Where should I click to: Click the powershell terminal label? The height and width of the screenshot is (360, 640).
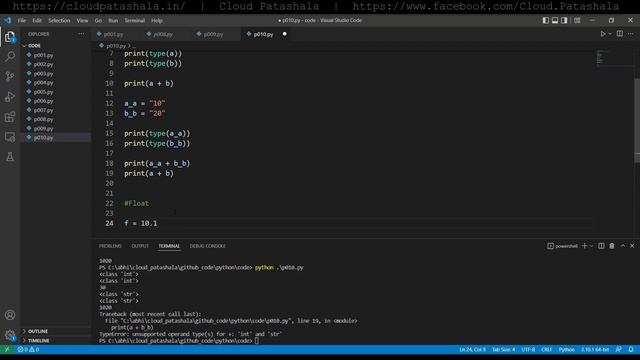coord(562,246)
